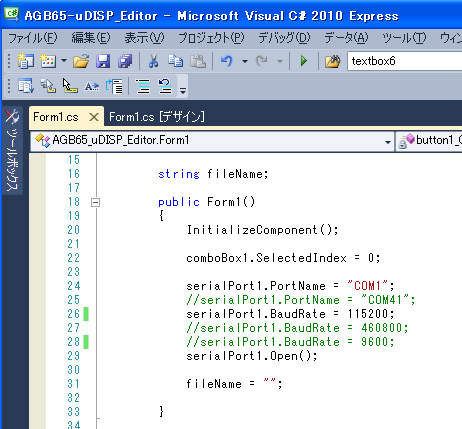Click the Visual C# app icon in title bar
The width and height of the screenshot is (462, 429).
coord(12,14)
